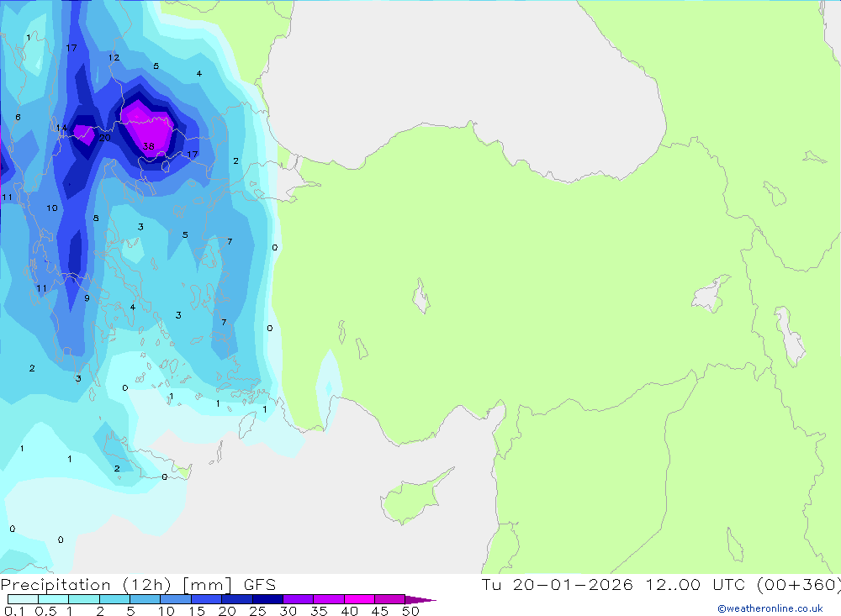The width and height of the screenshot is (841, 616).
Task: Click the legend label '50'
Action: point(410,611)
